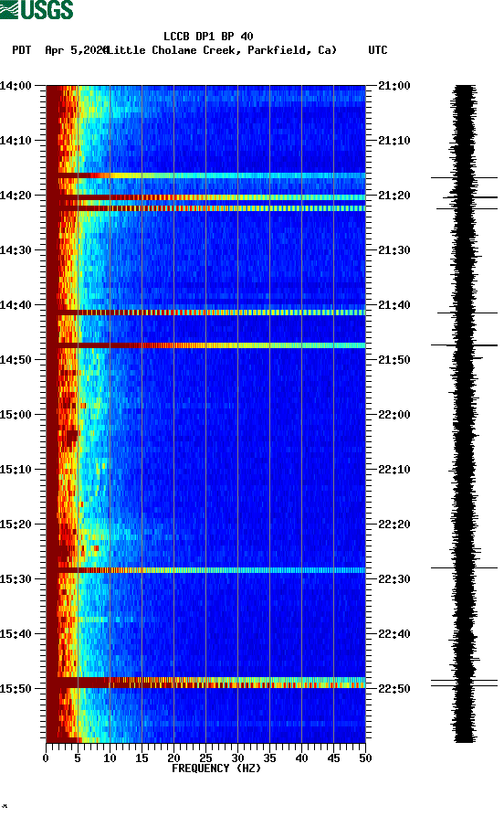Click the '15' frequency axis tick label
The width and height of the screenshot is (504, 816).
coord(142,758)
